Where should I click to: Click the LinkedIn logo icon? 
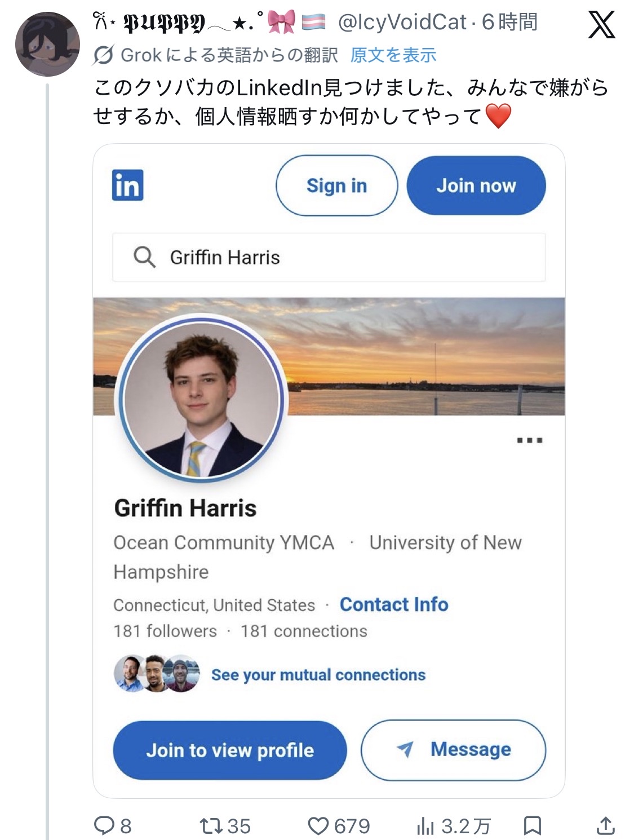127,185
